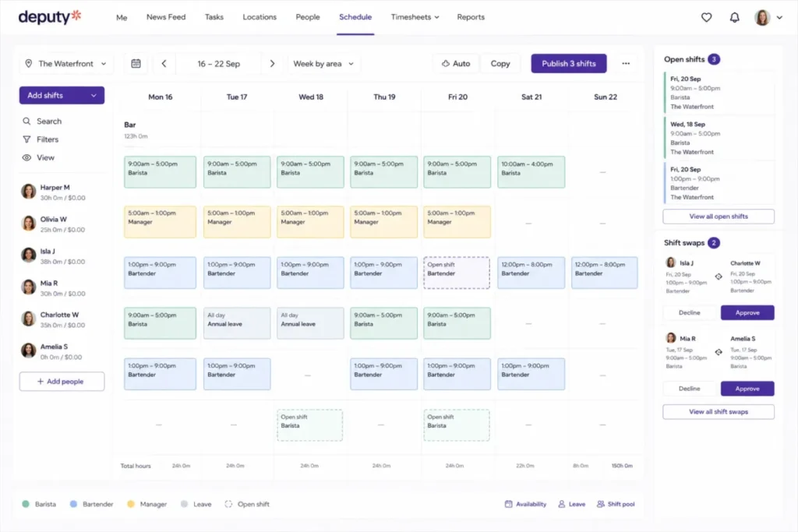798x532 pixels.
Task: Click Publish 3 shifts button
Action: coord(568,64)
